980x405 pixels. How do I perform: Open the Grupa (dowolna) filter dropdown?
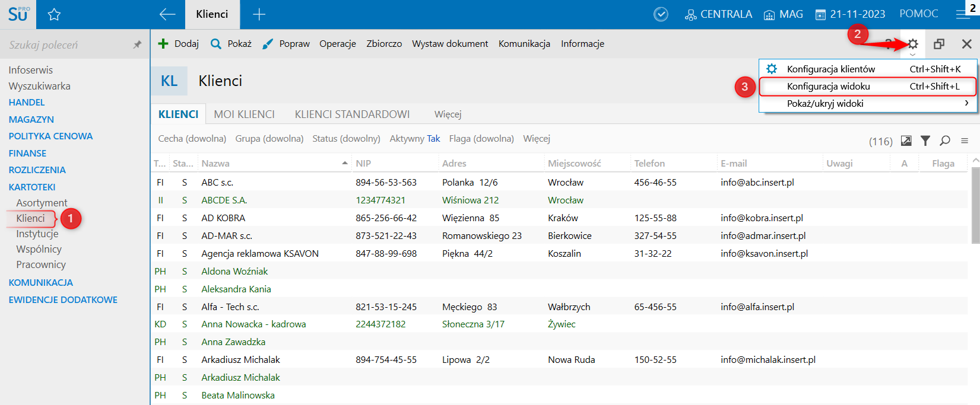pos(269,139)
